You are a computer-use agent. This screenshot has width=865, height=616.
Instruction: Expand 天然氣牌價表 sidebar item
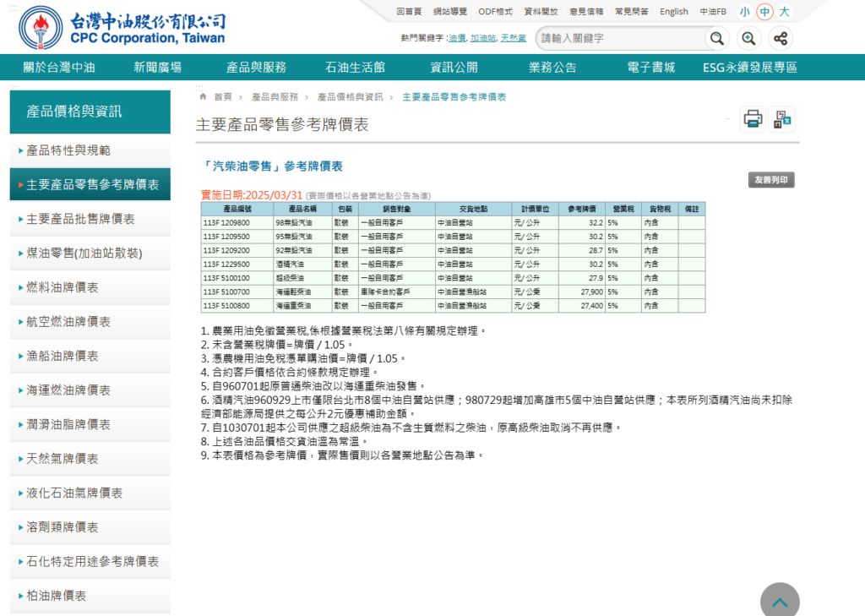click(x=63, y=458)
